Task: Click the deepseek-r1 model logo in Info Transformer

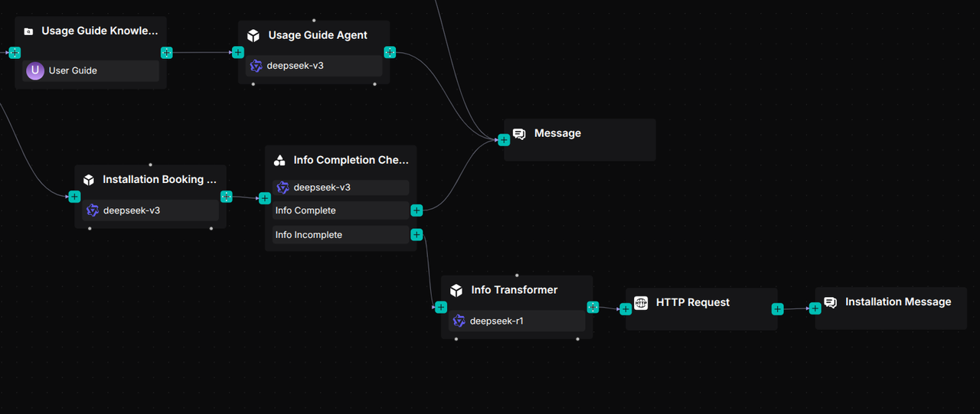Action: click(459, 321)
